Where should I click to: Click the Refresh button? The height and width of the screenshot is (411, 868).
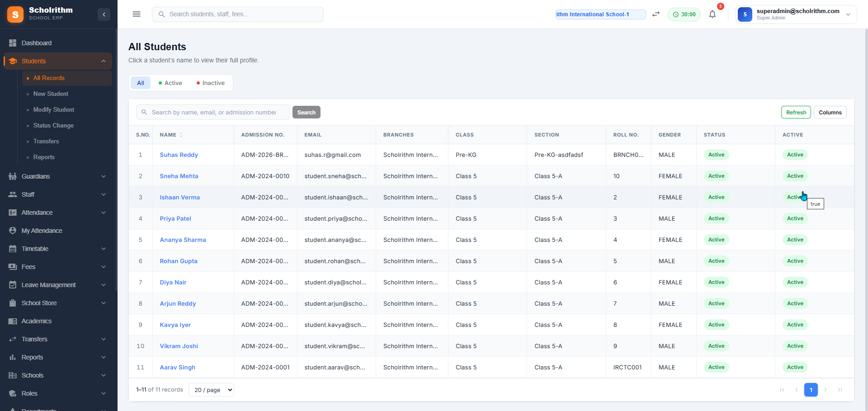796,112
